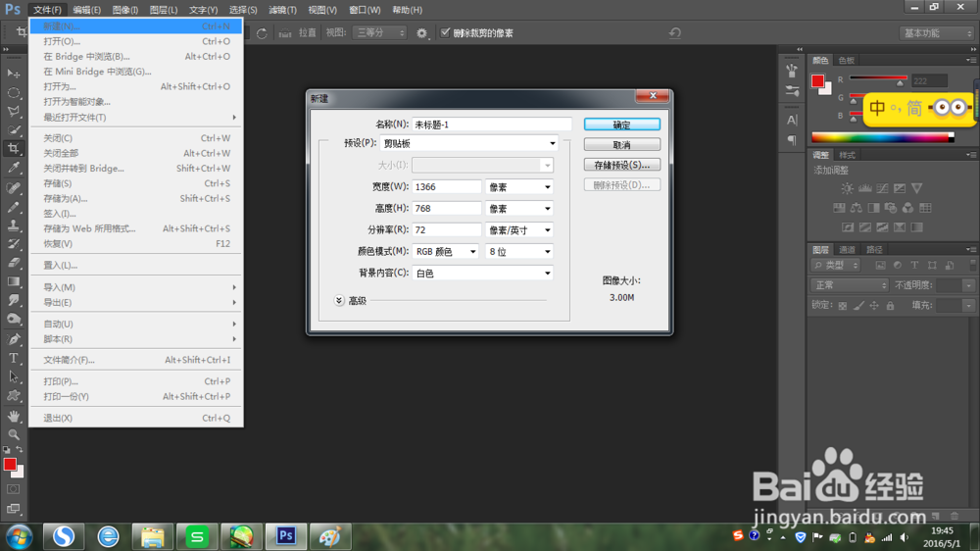980x551 pixels.
Task: Select the History Brush tool
Action: click(13, 244)
